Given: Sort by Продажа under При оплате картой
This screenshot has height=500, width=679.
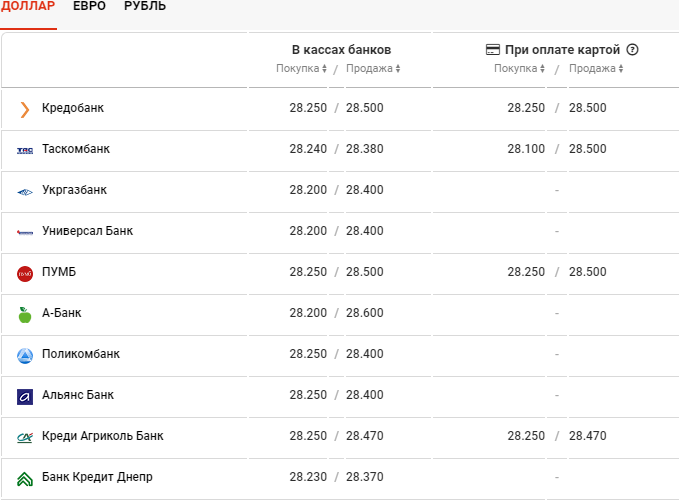Looking at the screenshot, I should point(596,68).
